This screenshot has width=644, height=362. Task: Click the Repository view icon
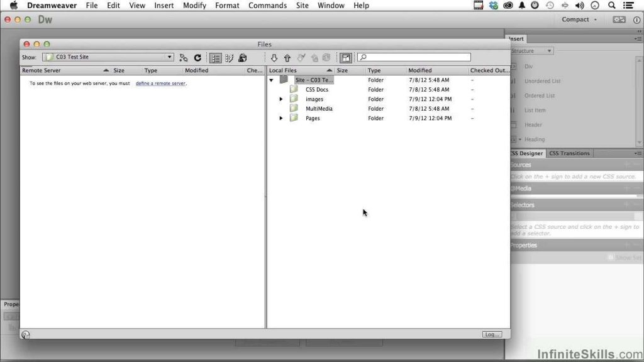tap(243, 58)
